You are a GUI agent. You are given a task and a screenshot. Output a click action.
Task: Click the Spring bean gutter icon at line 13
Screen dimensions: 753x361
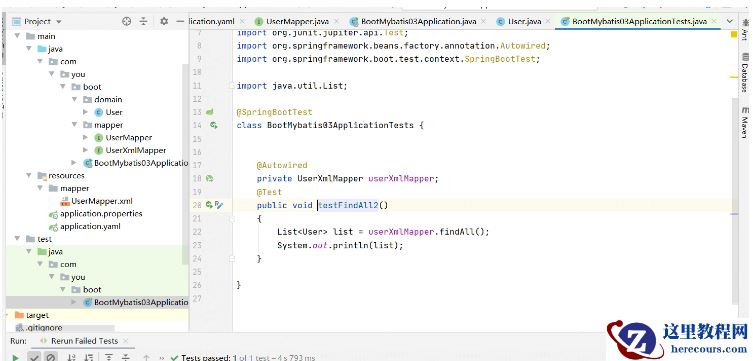(209, 112)
